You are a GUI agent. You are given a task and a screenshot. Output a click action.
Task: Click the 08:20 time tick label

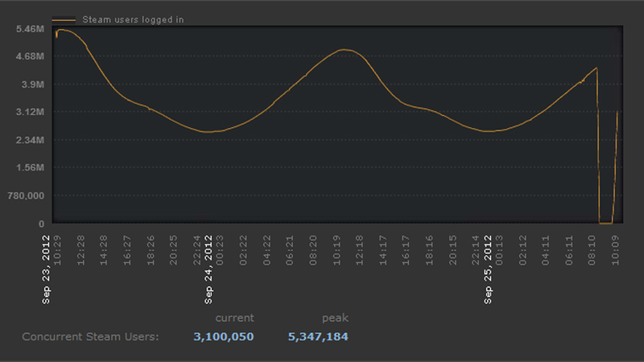[313, 250]
